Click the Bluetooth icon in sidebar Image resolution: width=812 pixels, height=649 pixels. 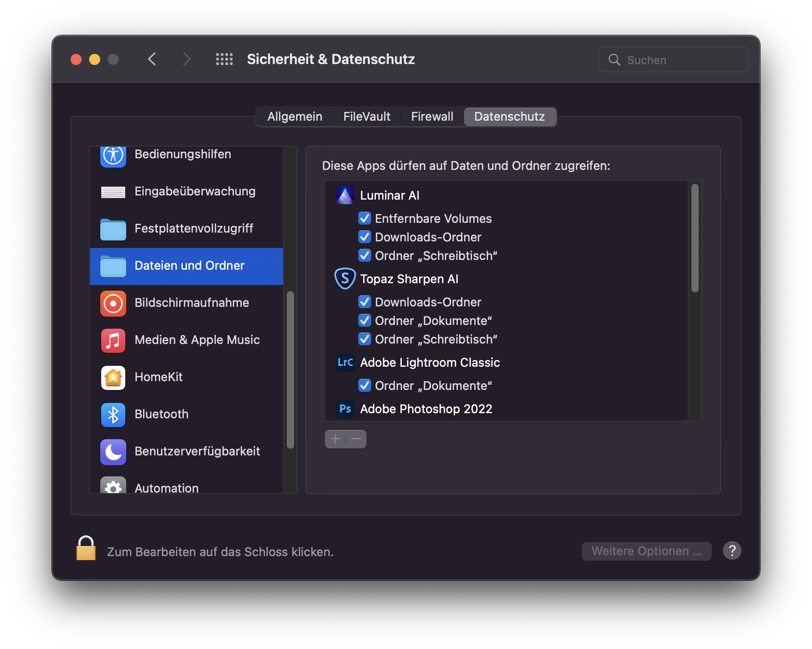113,415
